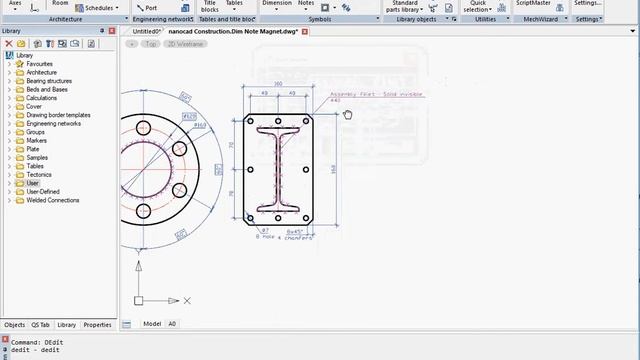Switch to the A0 layout tab
The image size is (640, 360).
[172, 324]
